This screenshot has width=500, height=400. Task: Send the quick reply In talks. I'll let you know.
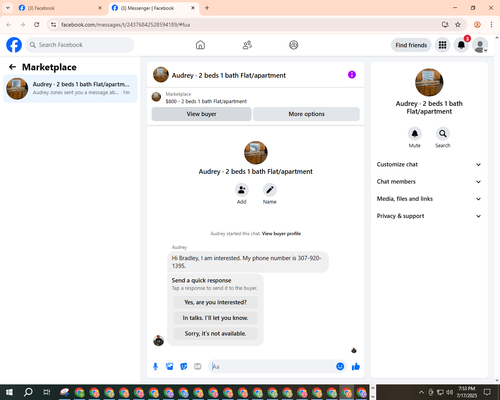tap(215, 318)
